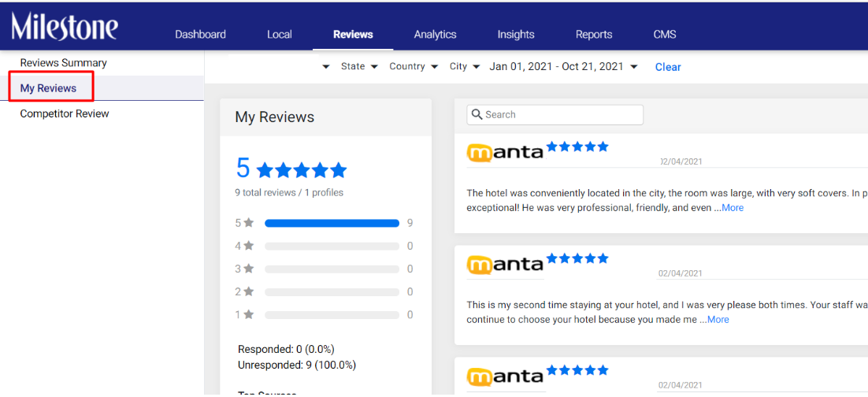Click the Manta logo in the second review
The width and height of the screenshot is (868, 397).
(x=506, y=265)
